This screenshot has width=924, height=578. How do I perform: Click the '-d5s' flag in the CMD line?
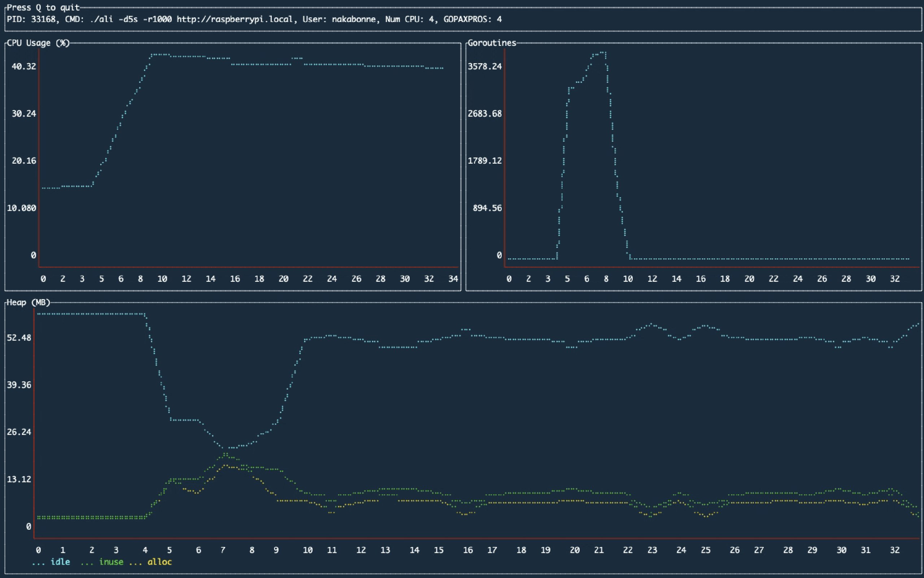click(x=128, y=19)
